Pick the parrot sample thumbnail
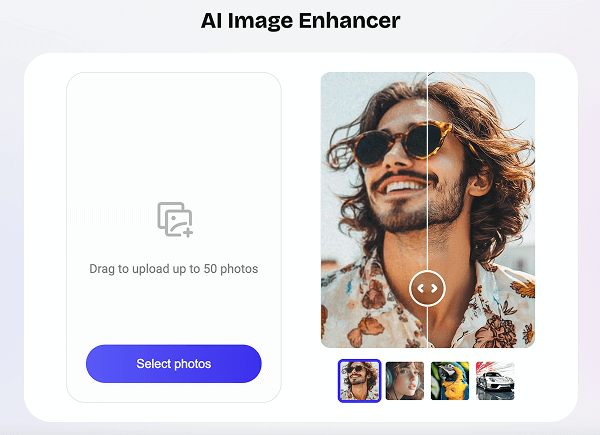The width and height of the screenshot is (600, 435). tap(450, 381)
